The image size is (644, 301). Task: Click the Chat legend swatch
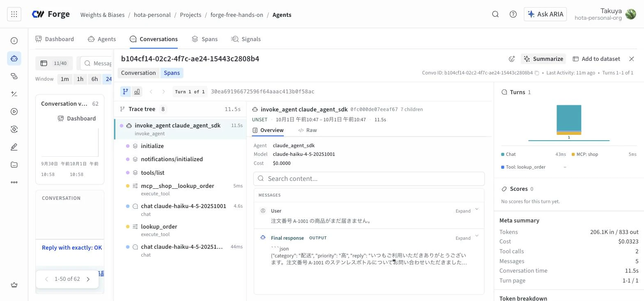click(503, 154)
